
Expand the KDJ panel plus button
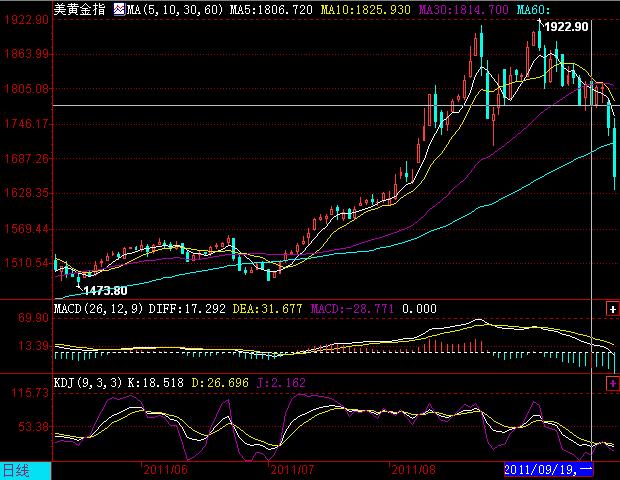pos(612,383)
